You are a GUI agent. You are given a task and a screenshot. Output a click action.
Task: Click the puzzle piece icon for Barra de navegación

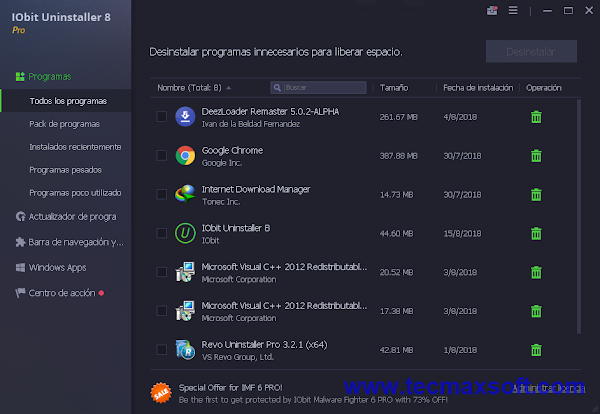20,242
